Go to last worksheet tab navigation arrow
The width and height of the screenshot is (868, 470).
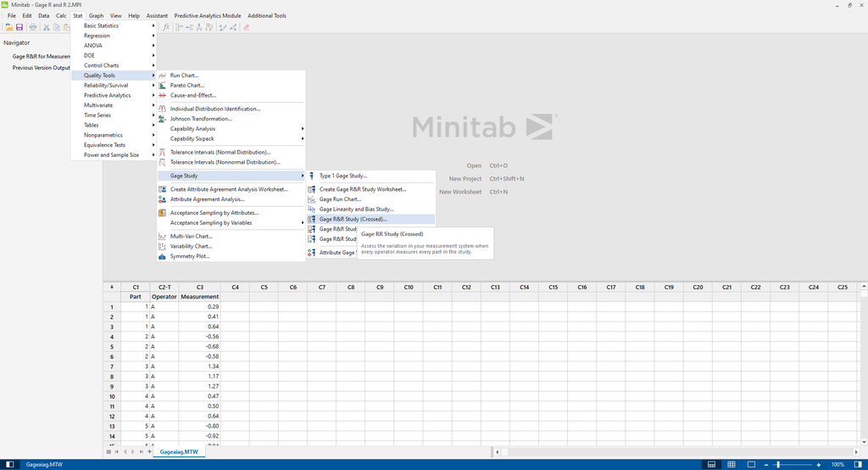click(x=141, y=451)
